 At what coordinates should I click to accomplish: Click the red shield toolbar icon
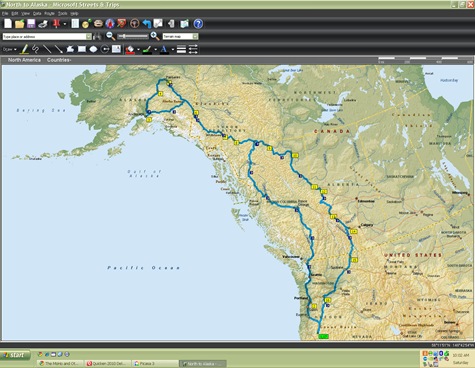click(x=122, y=24)
